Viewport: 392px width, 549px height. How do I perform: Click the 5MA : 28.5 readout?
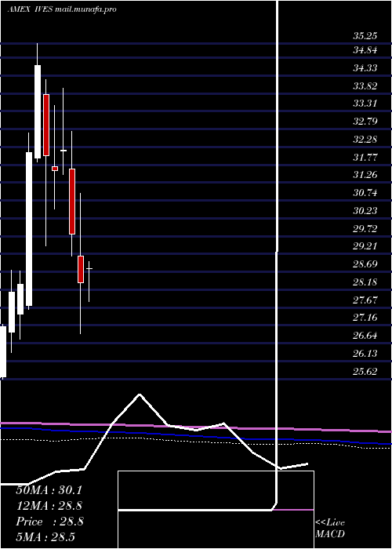(x=45, y=536)
